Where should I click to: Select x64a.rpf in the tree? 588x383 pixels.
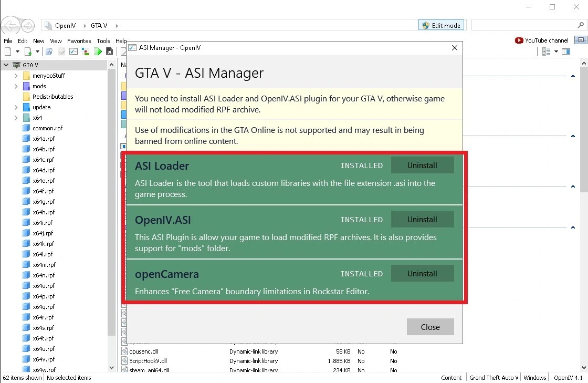(x=44, y=138)
